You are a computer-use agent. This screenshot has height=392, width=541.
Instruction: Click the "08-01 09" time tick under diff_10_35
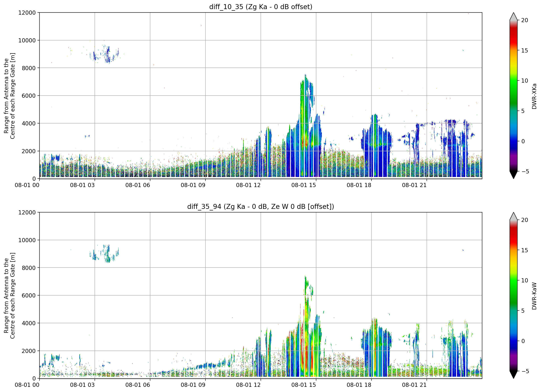[x=193, y=185]
